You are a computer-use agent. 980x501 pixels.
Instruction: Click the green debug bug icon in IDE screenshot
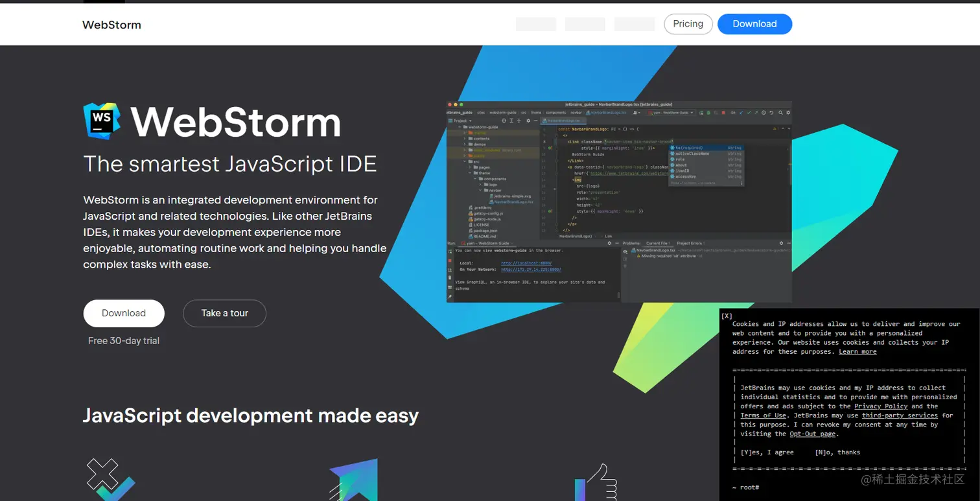(708, 113)
